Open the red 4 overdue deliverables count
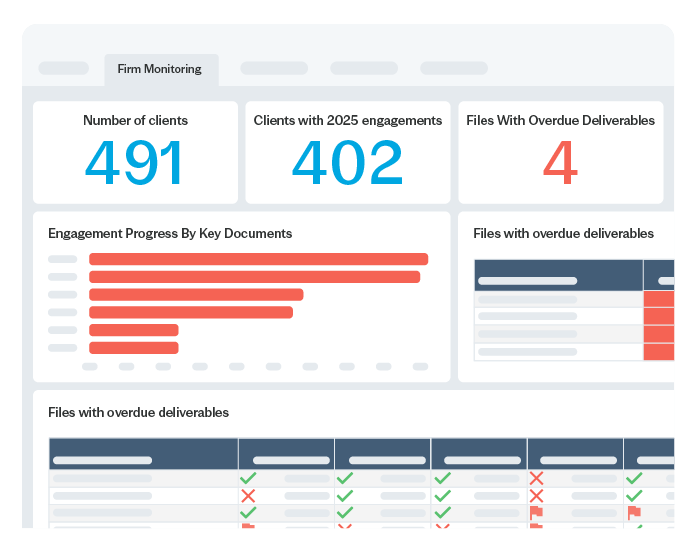 (x=560, y=163)
